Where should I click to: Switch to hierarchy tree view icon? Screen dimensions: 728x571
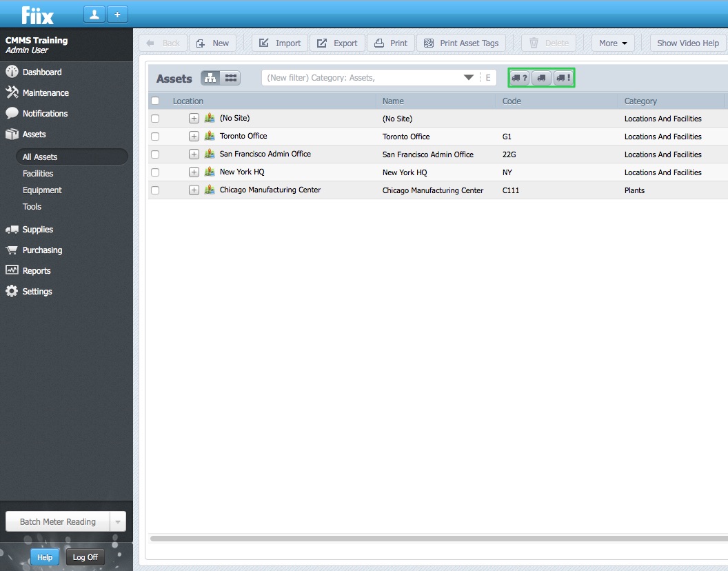(x=211, y=78)
